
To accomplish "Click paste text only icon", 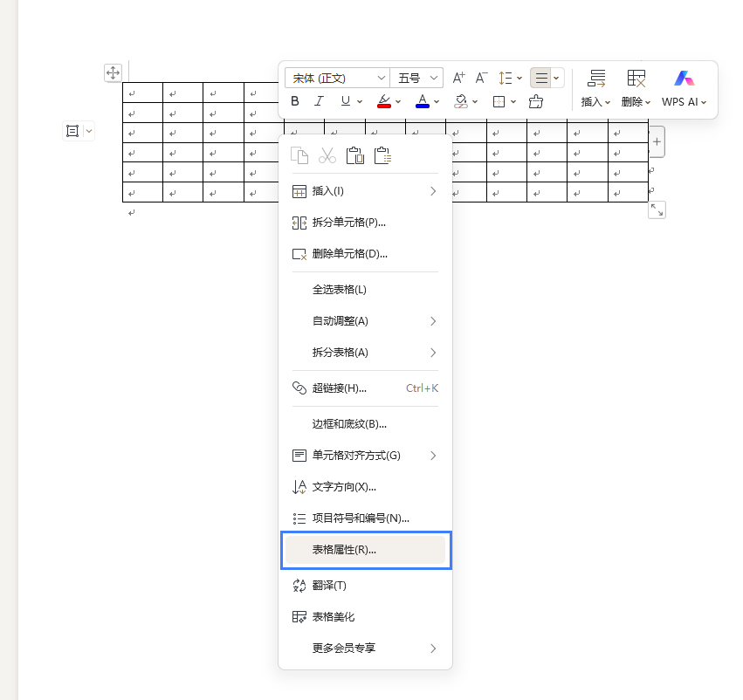I will (383, 155).
